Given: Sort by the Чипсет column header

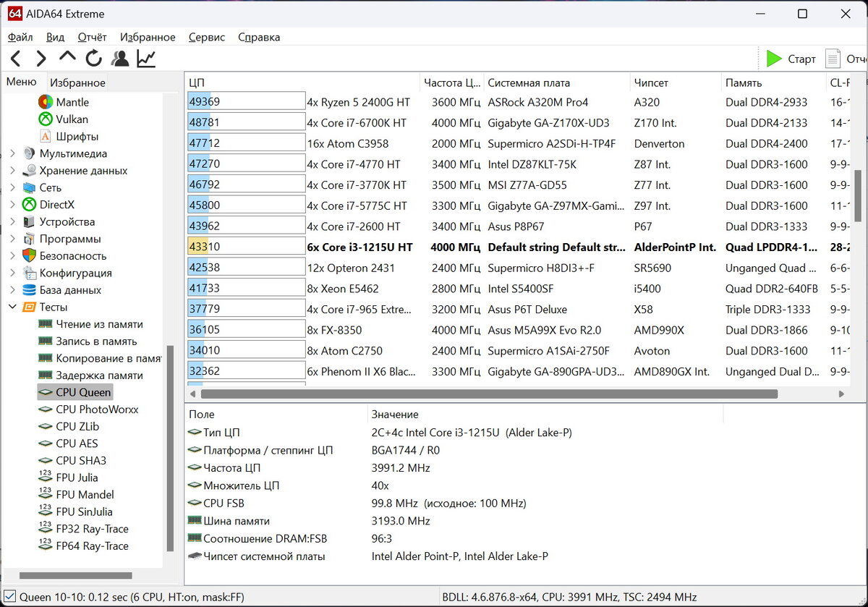Looking at the screenshot, I should 675,82.
